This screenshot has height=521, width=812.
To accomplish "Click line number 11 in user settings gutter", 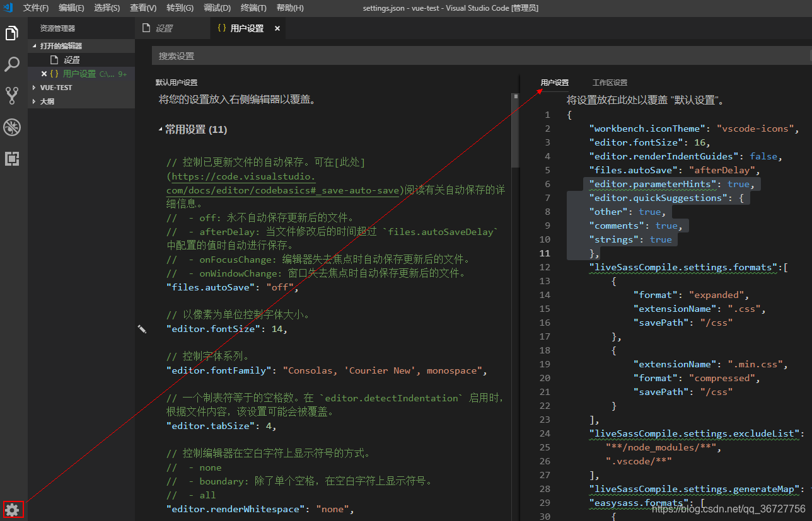I will [545, 253].
